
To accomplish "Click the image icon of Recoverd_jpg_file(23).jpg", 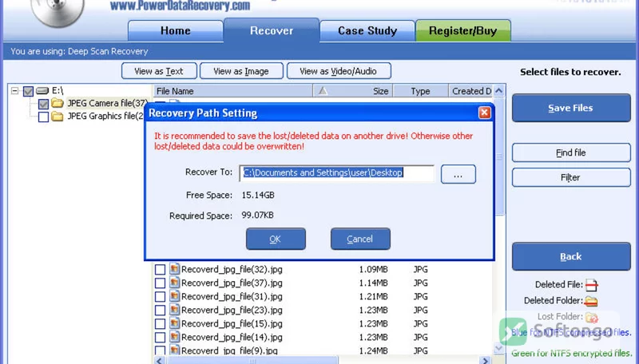I will coord(174,310).
